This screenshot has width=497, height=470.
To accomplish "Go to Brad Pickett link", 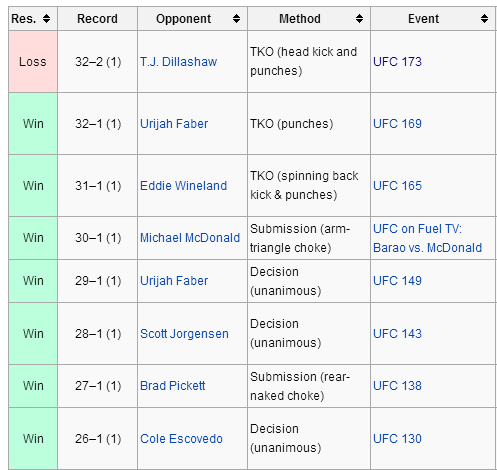I will click(x=173, y=386).
